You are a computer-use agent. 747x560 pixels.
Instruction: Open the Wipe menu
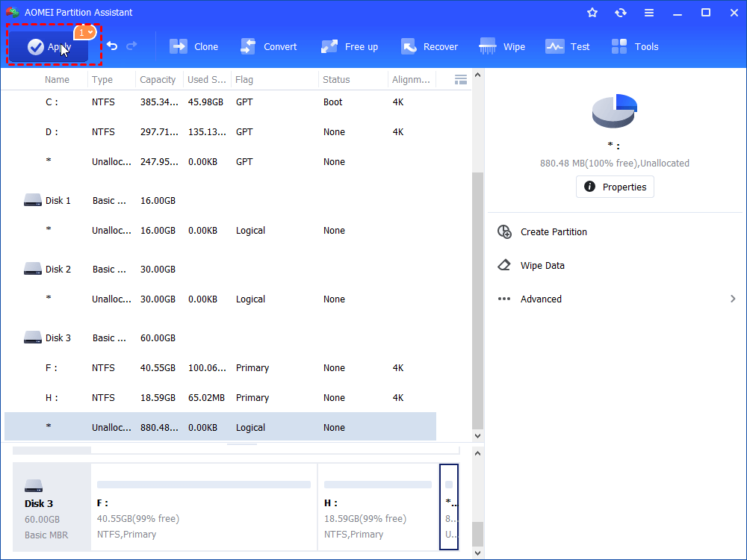pos(502,46)
